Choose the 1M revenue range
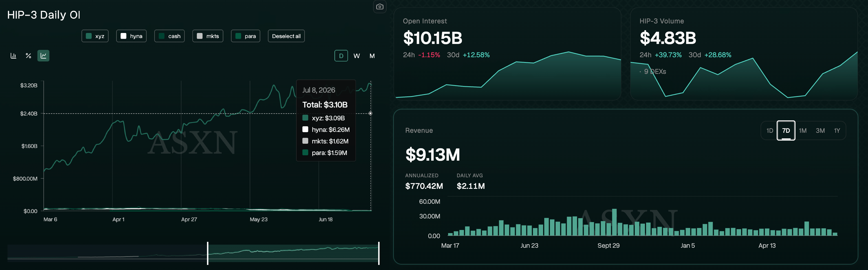This screenshot has height=270, width=868. [803, 130]
